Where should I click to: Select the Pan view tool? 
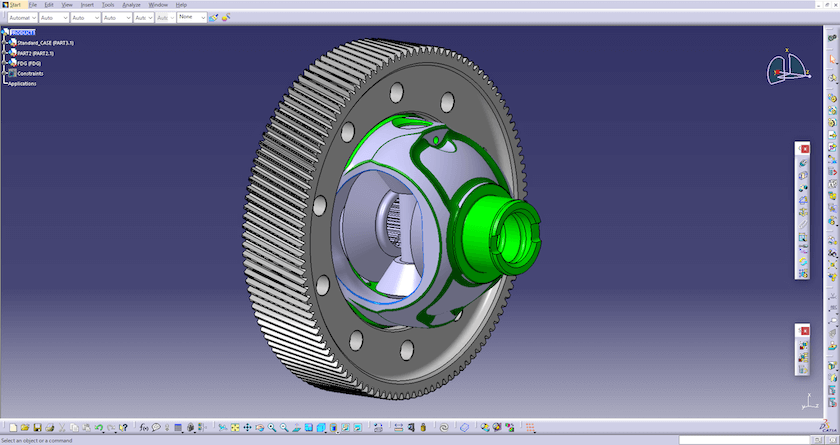pos(248,427)
